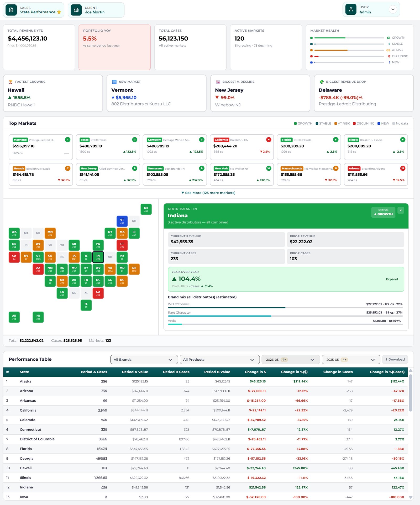Click the Biggest % Decline chart icon
This screenshot has width=420, height=505.
tap(218, 82)
